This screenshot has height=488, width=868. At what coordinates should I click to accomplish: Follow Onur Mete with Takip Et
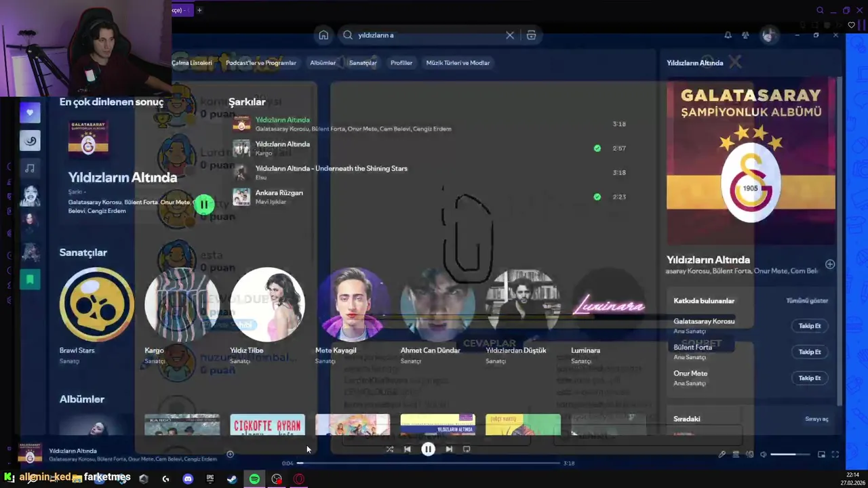point(810,378)
